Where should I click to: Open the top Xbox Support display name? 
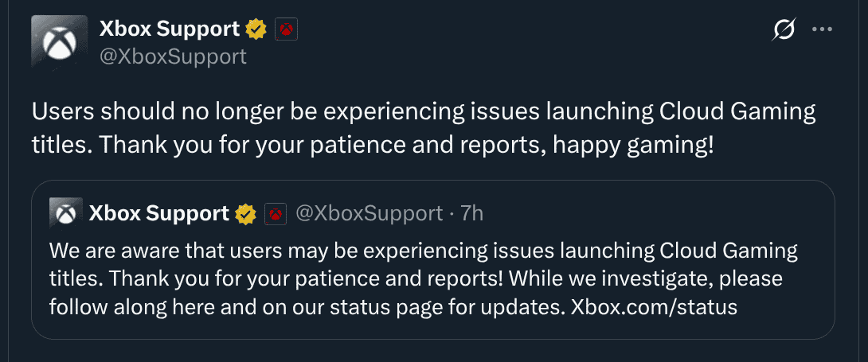click(169, 29)
